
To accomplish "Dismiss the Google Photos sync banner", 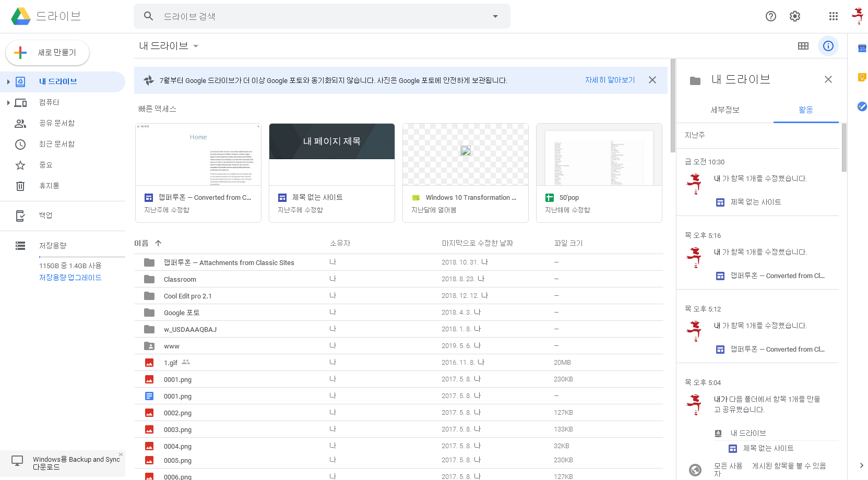I will click(x=652, y=80).
